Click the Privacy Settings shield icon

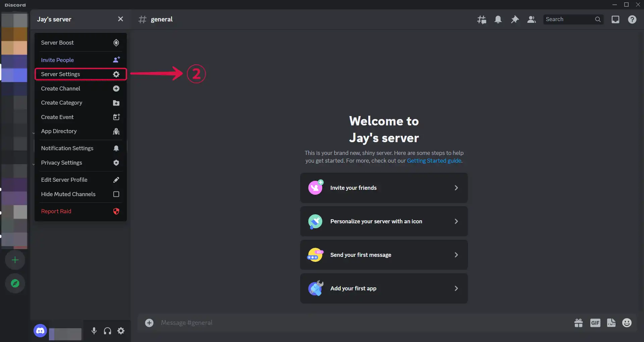click(x=116, y=163)
